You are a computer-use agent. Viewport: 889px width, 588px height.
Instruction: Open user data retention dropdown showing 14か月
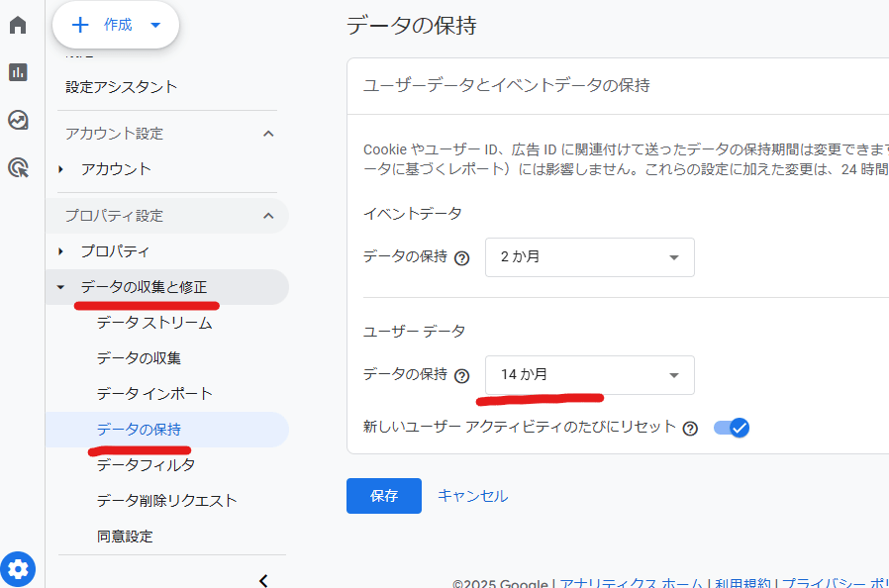(589, 375)
